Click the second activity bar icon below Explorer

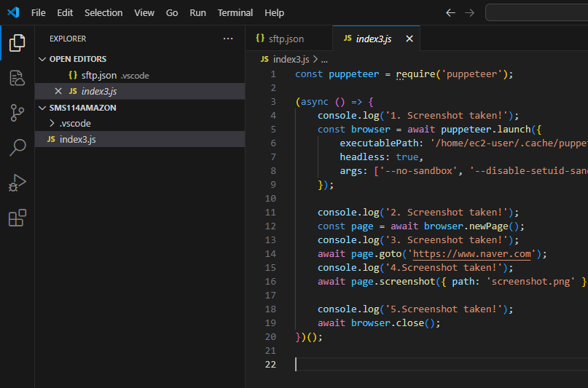[17, 78]
